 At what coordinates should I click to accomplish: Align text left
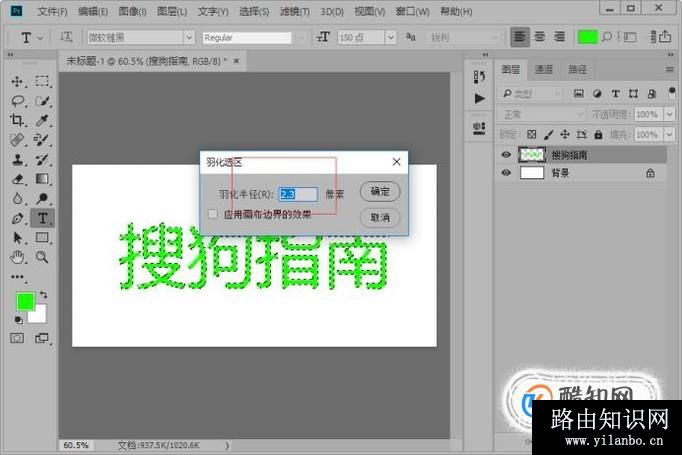[520, 37]
